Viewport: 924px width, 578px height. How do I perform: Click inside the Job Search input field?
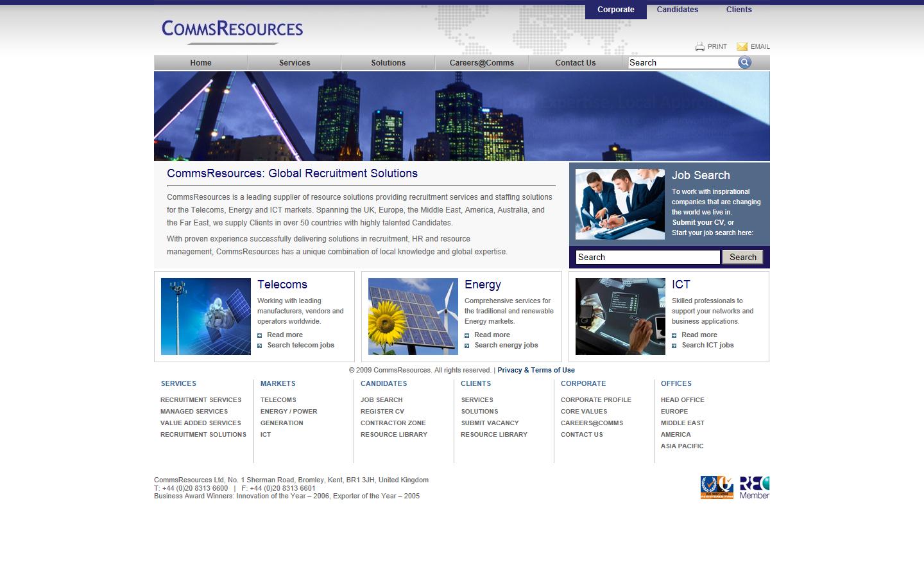point(647,257)
